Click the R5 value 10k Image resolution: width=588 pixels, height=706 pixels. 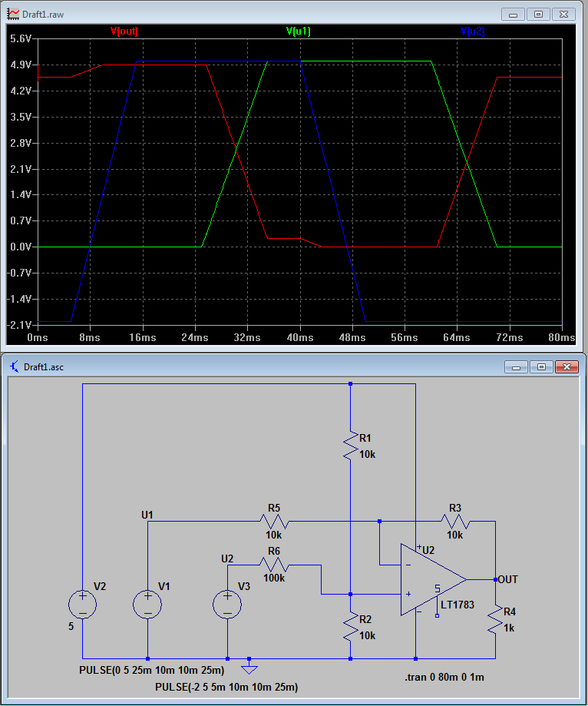pyautogui.click(x=273, y=535)
